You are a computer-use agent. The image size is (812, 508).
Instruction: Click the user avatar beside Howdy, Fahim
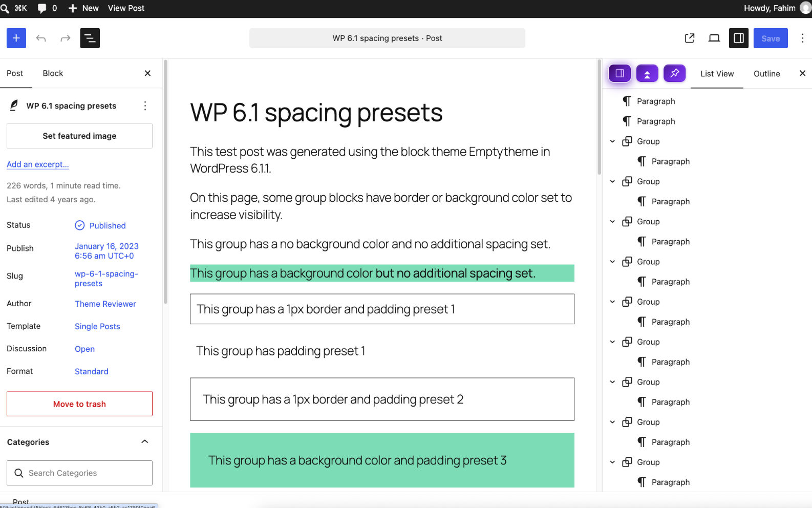tap(806, 8)
